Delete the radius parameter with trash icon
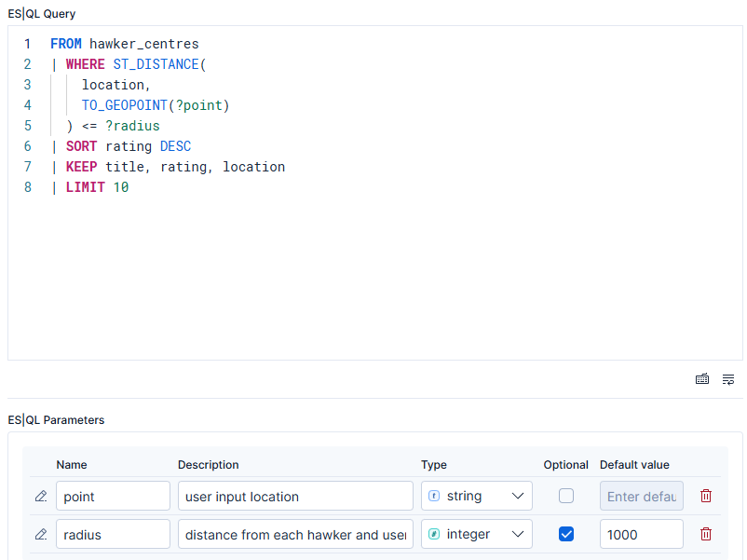Screen dimensions: 747x560 [x=706, y=534]
